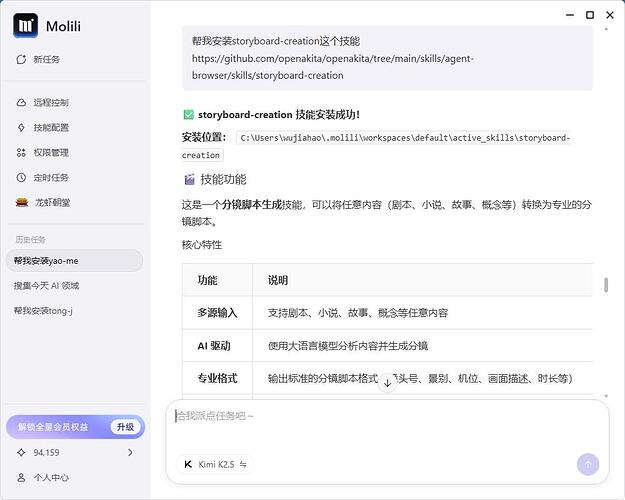This screenshot has width=625, height=500.
Task: Click the storyboard-creation 技能安装成功 heading
Action: click(x=279, y=115)
